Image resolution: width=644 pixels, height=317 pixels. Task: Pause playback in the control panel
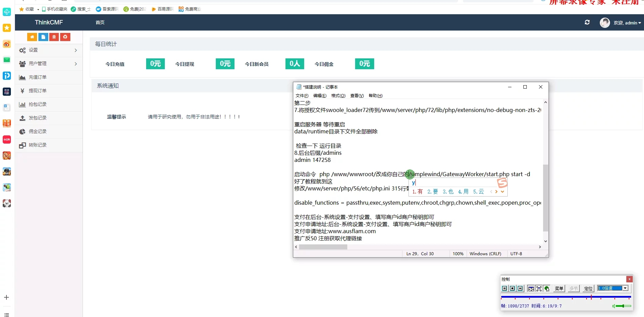505,288
